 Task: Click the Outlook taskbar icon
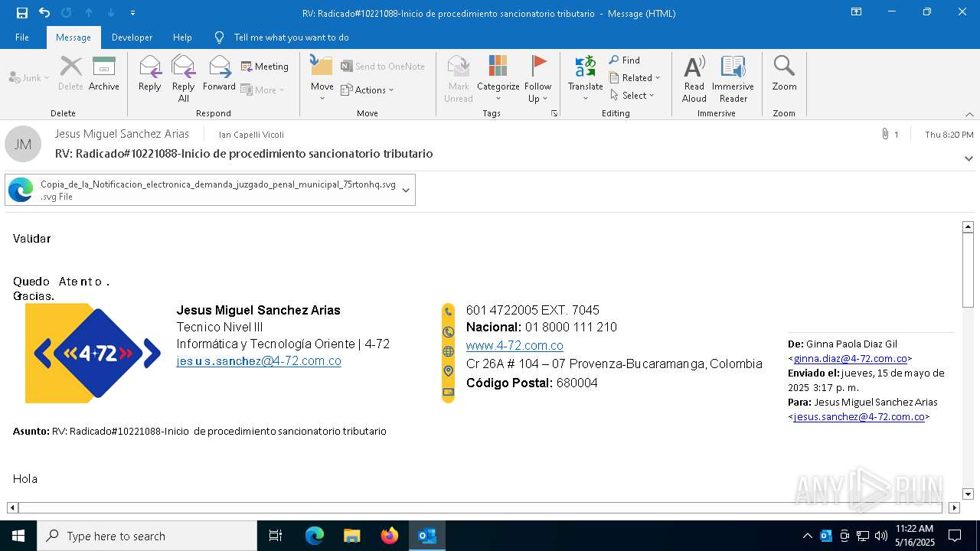click(426, 536)
